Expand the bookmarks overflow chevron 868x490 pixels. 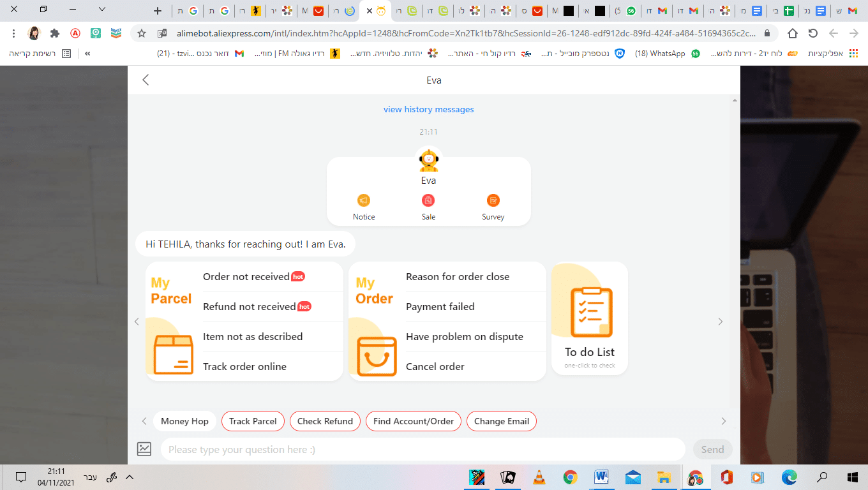click(87, 54)
